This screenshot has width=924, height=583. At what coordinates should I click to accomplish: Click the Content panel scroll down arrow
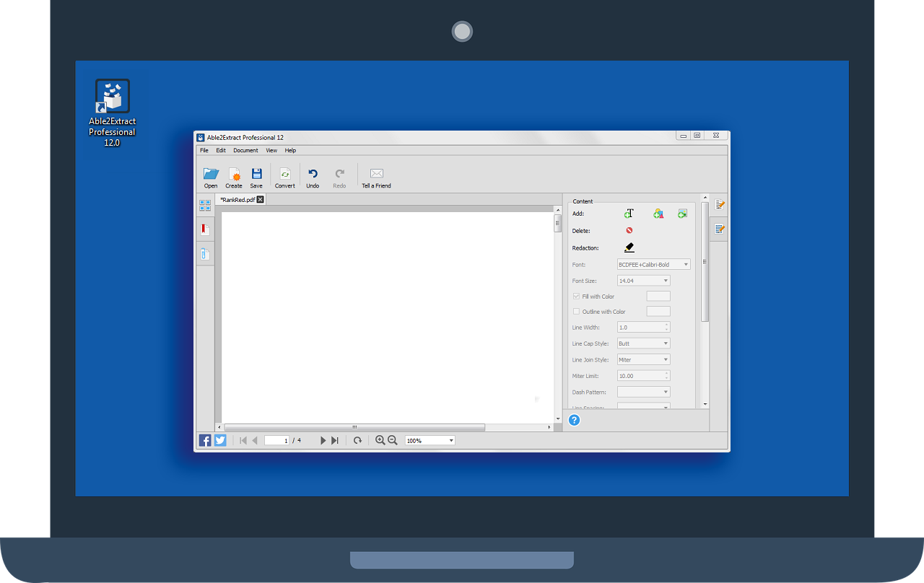point(705,405)
